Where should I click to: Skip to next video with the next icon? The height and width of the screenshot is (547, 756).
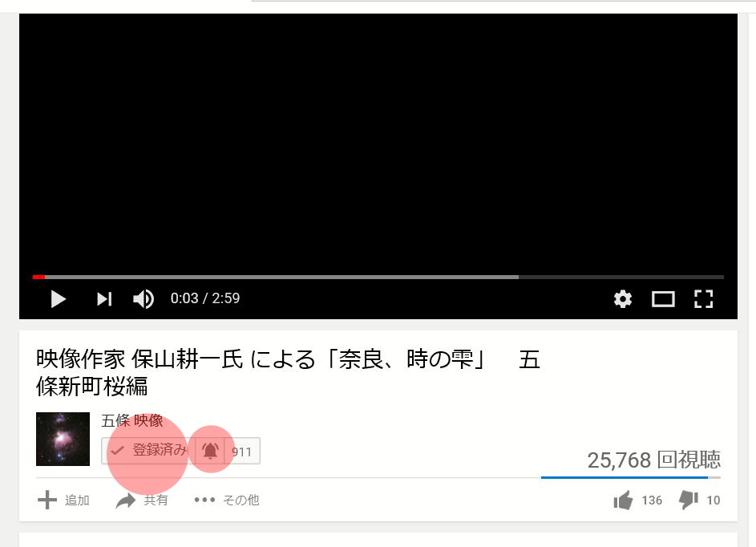tap(104, 299)
